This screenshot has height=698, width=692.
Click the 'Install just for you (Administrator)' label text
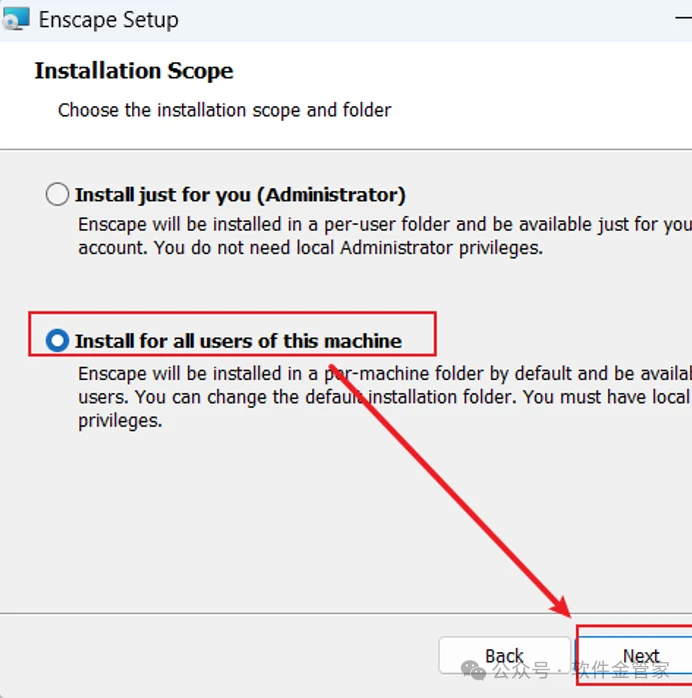point(240,195)
